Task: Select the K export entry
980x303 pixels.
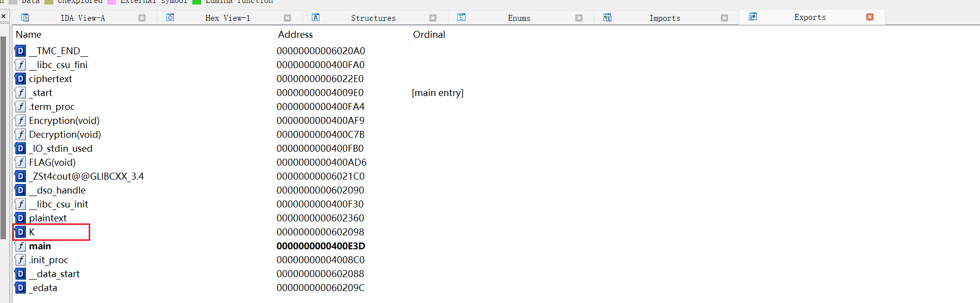Action: point(32,232)
